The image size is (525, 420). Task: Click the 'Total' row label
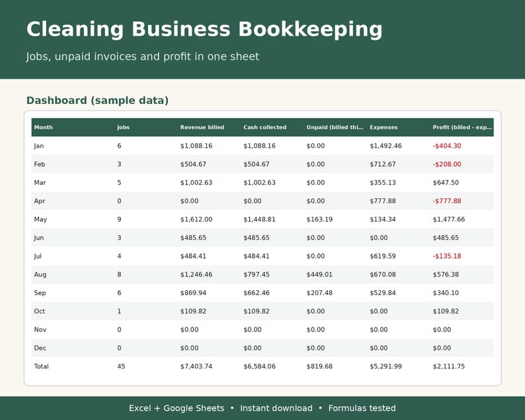pyautogui.click(x=41, y=366)
